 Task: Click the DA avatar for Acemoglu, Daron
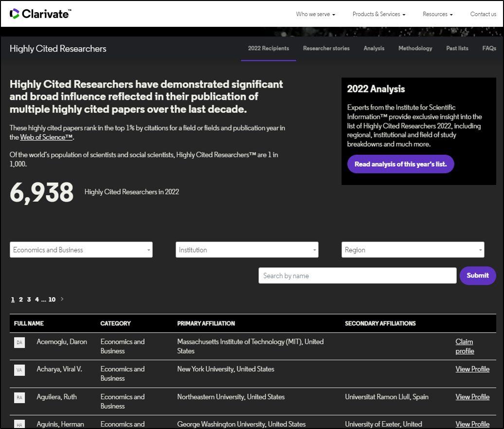[x=19, y=342]
